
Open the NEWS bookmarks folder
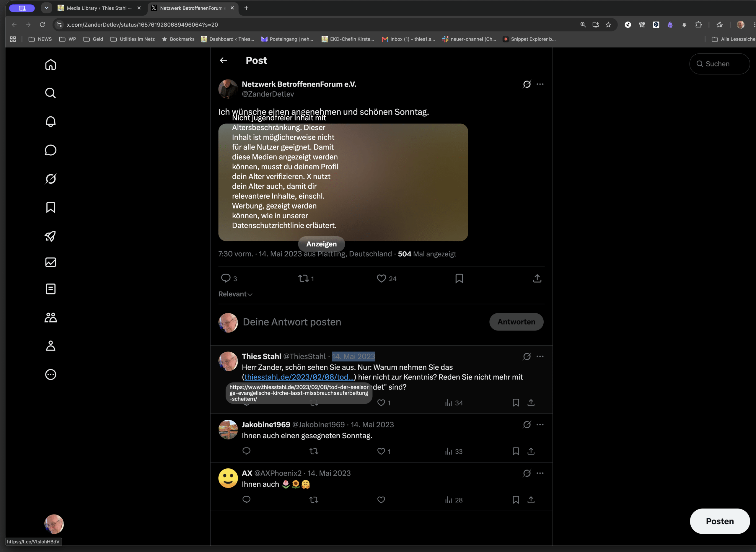tap(40, 39)
